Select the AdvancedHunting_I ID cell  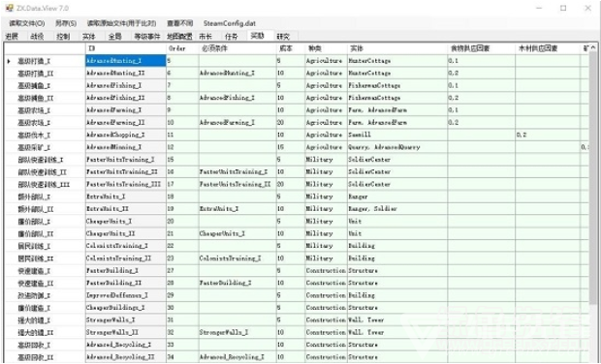pyautogui.click(x=126, y=60)
